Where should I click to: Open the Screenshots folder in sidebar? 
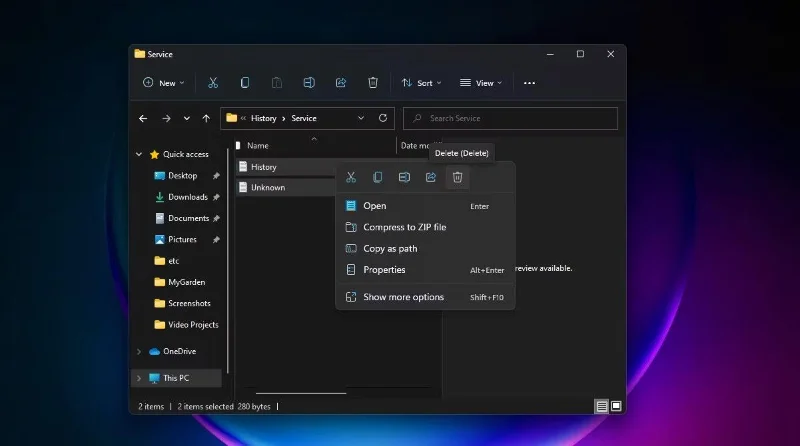189,303
